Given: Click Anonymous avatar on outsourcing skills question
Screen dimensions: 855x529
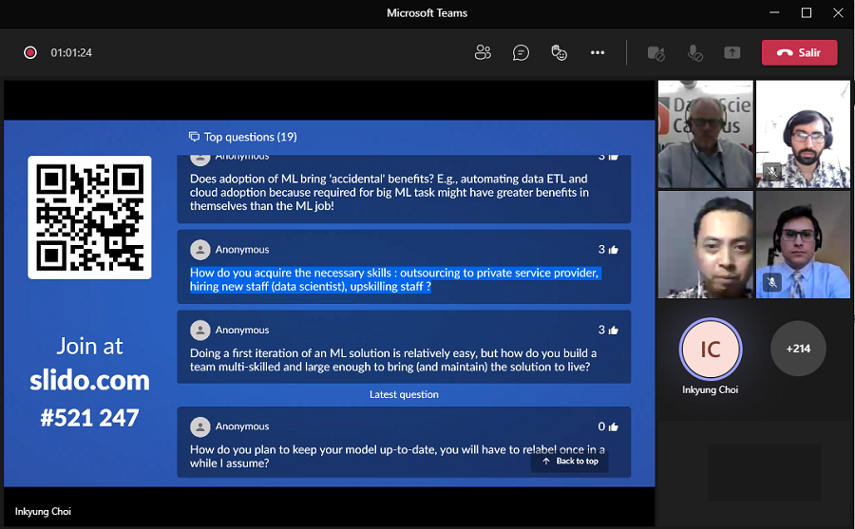Looking at the screenshot, I should (x=200, y=250).
